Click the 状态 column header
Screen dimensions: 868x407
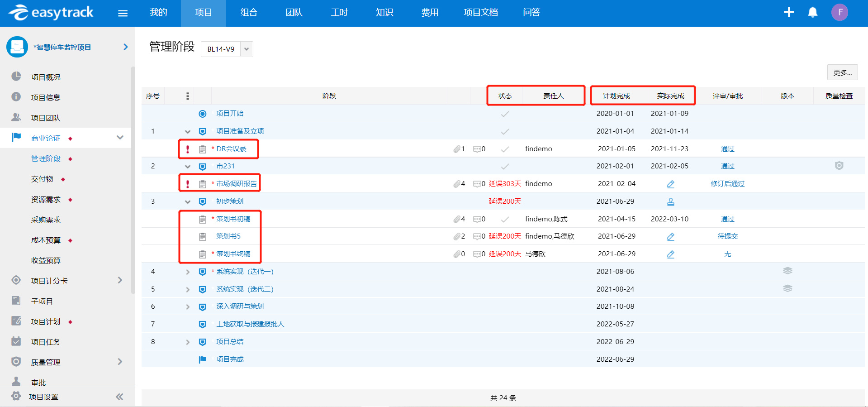505,96
